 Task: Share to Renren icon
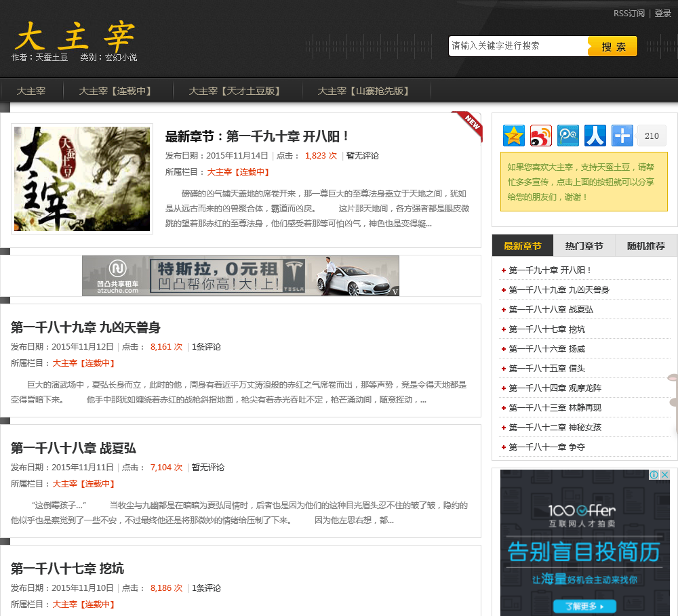pyautogui.click(x=595, y=136)
